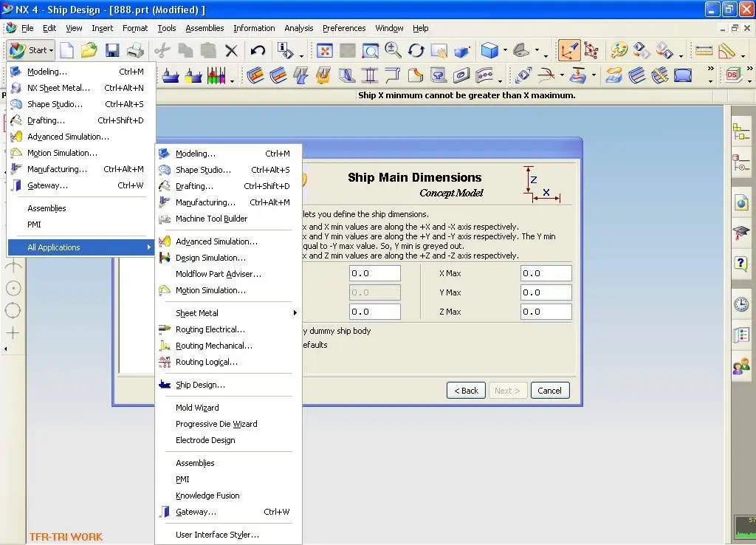Choose Progressive Die Wizard entry
This screenshot has height=545, width=756.
tap(229, 424)
